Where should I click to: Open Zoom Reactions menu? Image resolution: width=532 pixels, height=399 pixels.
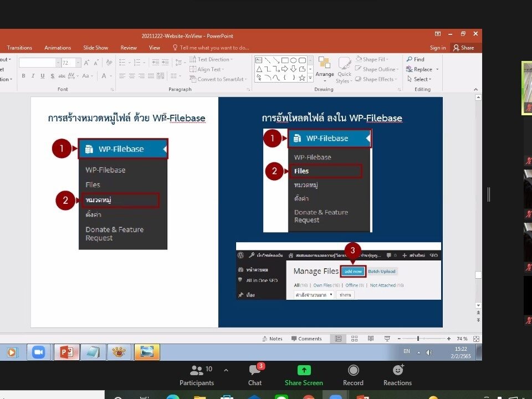pos(398,375)
